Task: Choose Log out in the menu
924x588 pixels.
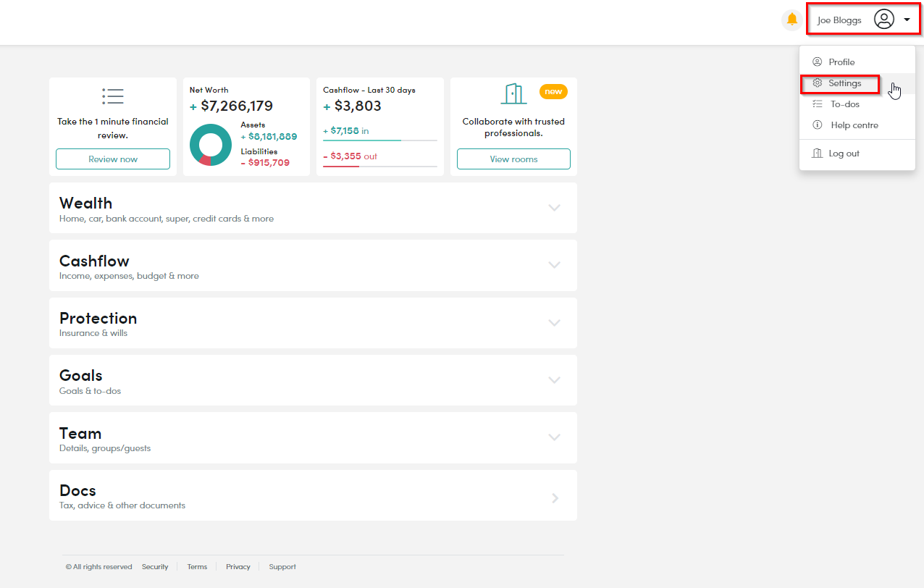Action: pyautogui.click(x=857, y=154)
